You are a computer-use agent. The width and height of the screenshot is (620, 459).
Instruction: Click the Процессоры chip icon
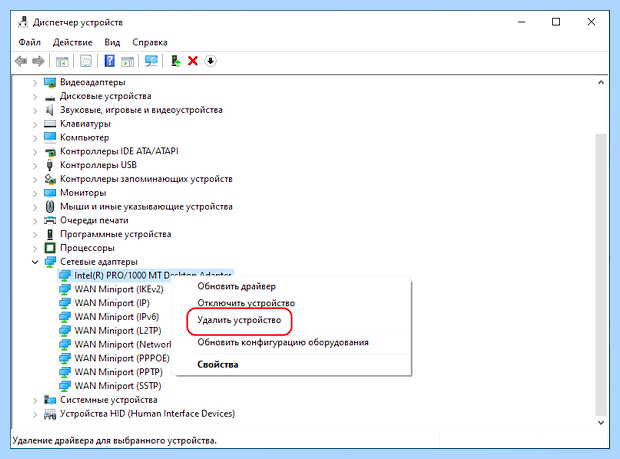click(50, 248)
